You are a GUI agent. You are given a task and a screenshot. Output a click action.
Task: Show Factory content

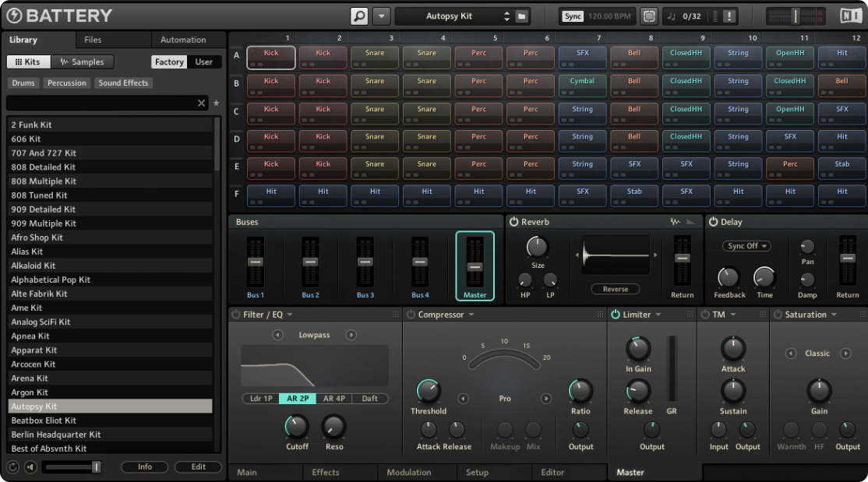click(169, 62)
